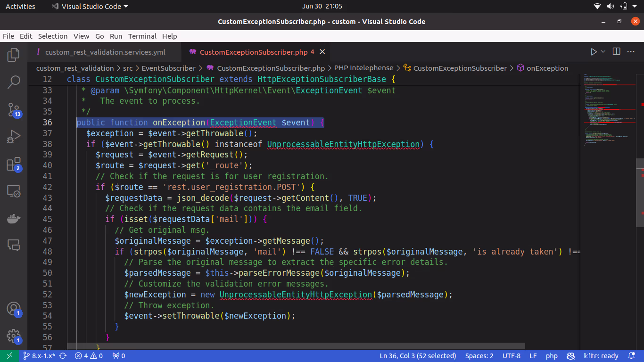644x362 pixels.
Task: Click the crossed-out icon left of kite: ready
Action: (571, 356)
